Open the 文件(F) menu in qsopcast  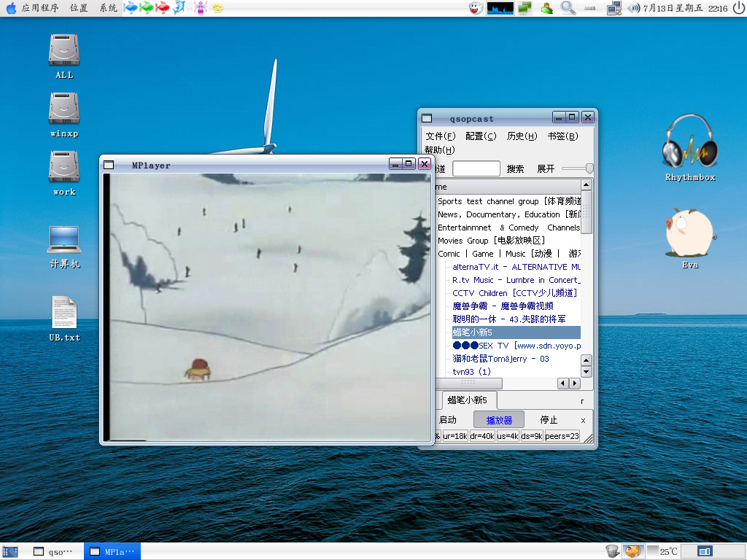point(440,136)
